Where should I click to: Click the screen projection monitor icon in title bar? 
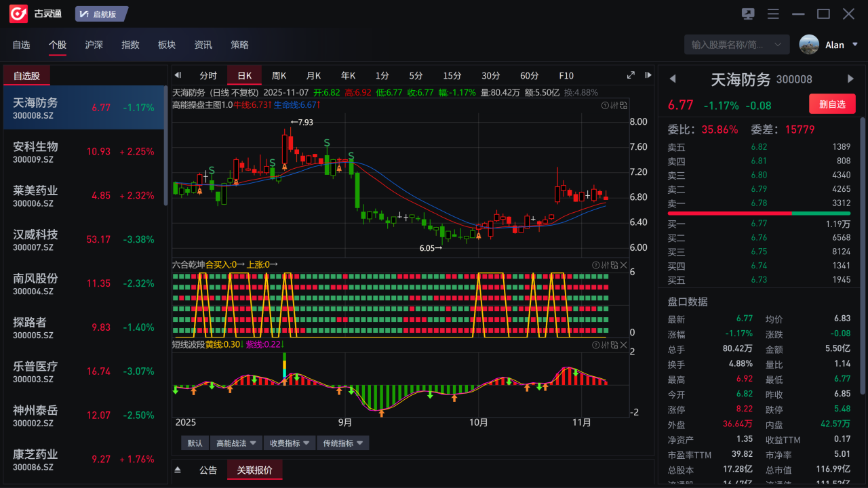747,13
